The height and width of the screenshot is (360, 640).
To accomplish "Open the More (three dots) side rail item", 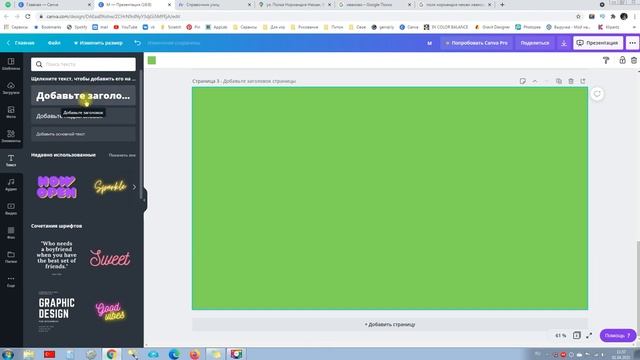I will click(x=11, y=281).
